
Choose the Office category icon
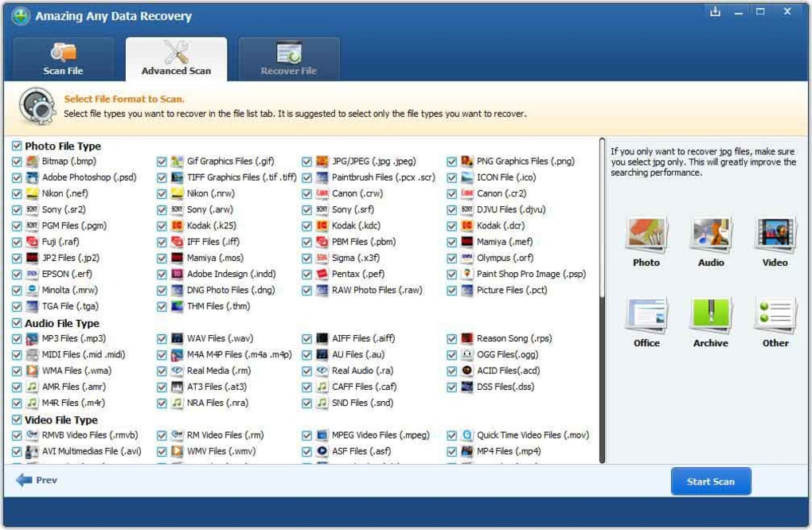tap(646, 317)
